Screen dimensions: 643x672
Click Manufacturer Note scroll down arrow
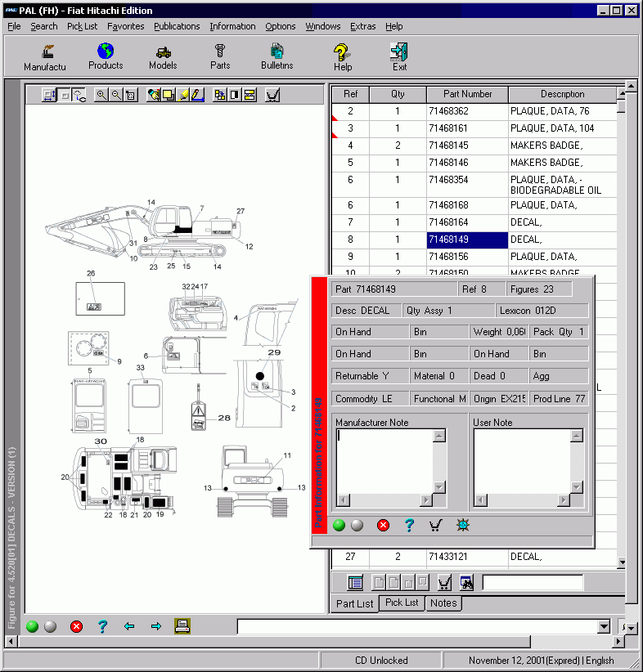pyautogui.click(x=439, y=487)
